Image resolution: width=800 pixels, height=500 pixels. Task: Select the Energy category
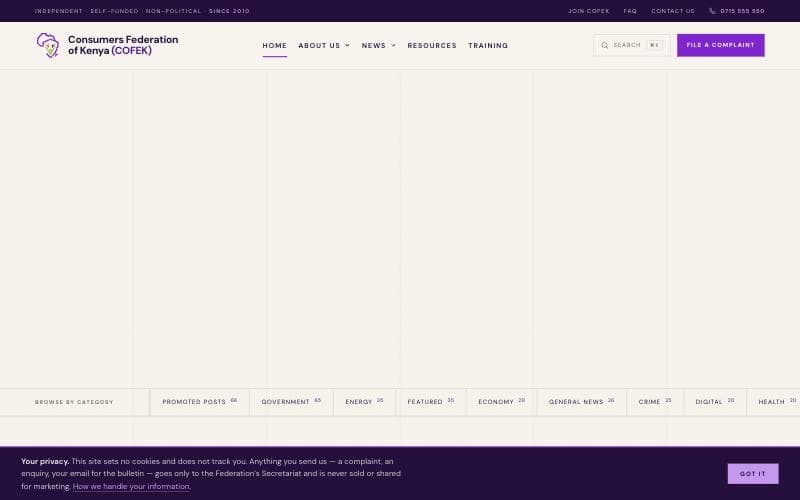coord(364,402)
